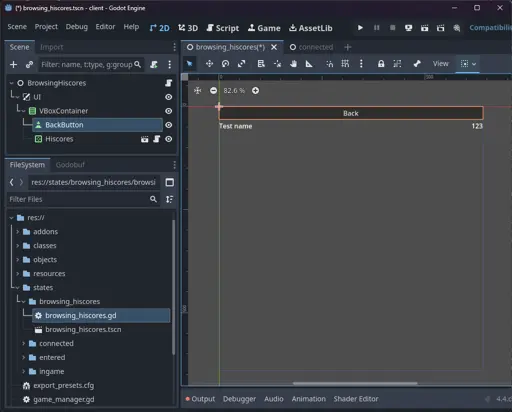This screenshot has height=412, width=512.
Task: Attach a script using the scene dock script icon
Action: (154, 64)
